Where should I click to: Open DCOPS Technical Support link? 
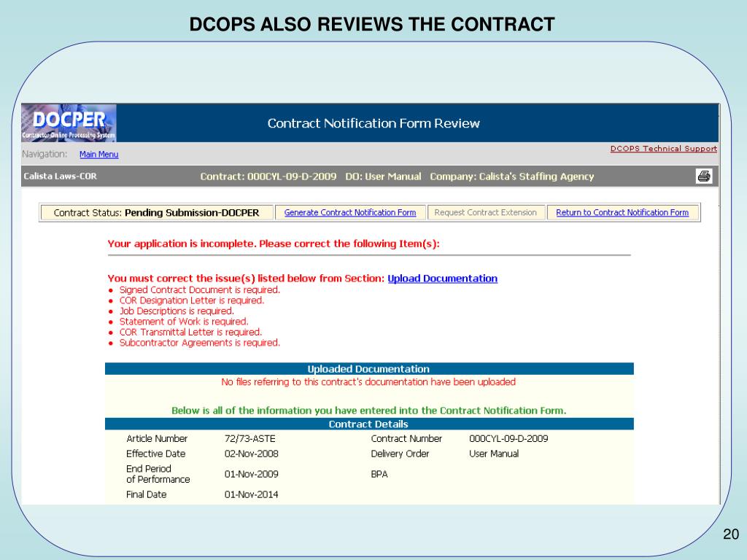(664, 149)
